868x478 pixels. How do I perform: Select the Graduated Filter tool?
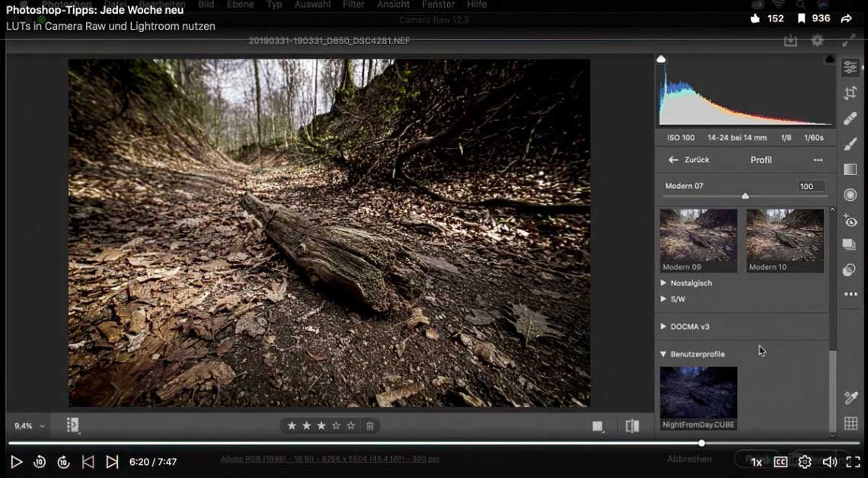[850, 169]
